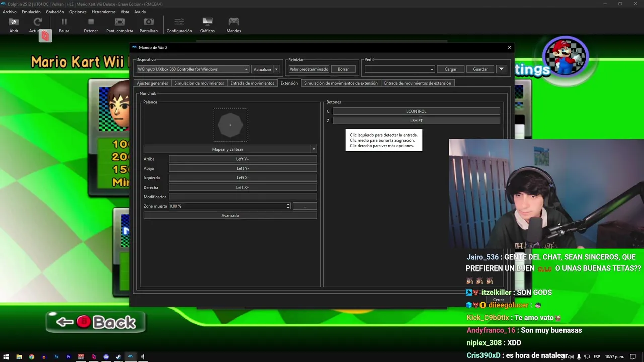Remap Izquierda binding Left X-

(x=243, y=178)
